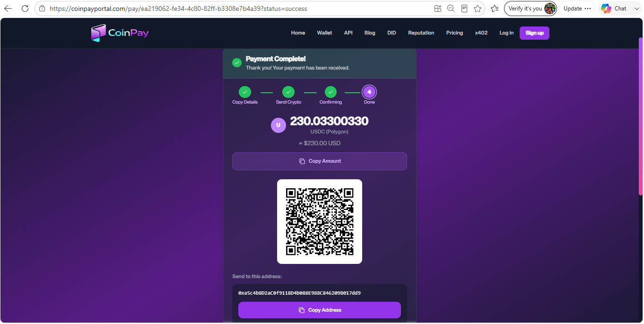The width and height of the screenshot is (644, 324).
Task: Click the Done step number 4 circle
Action: 369,92
